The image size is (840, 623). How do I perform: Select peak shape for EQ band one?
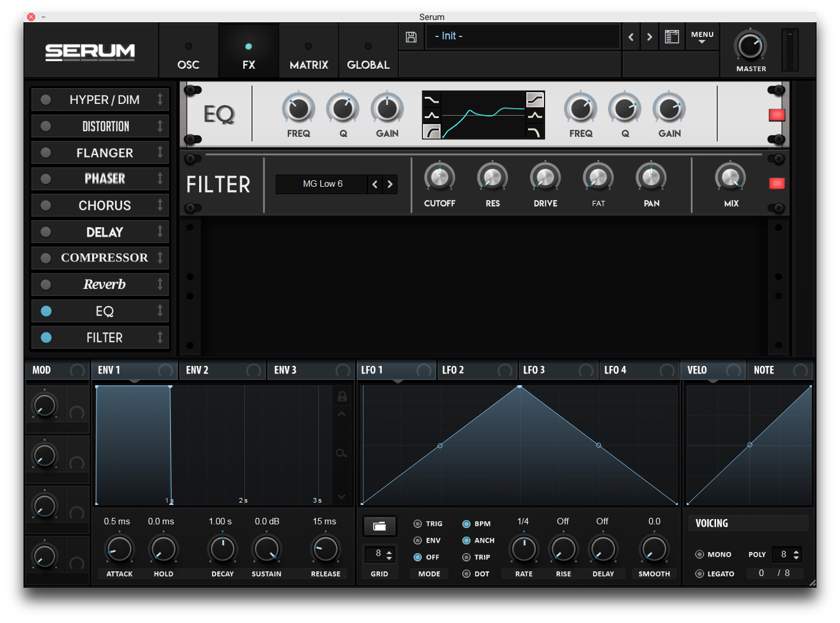pos(431,116)
